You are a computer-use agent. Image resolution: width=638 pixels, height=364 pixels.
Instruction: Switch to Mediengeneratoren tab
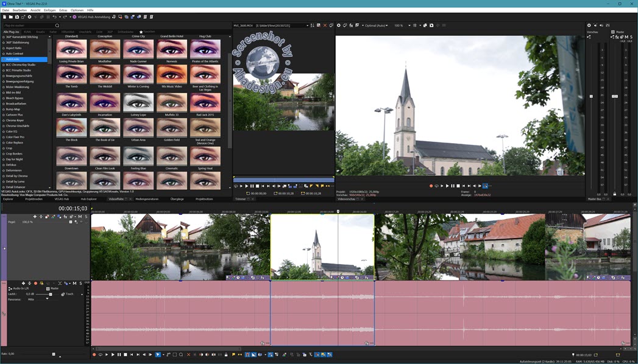(x=147, y=199)
